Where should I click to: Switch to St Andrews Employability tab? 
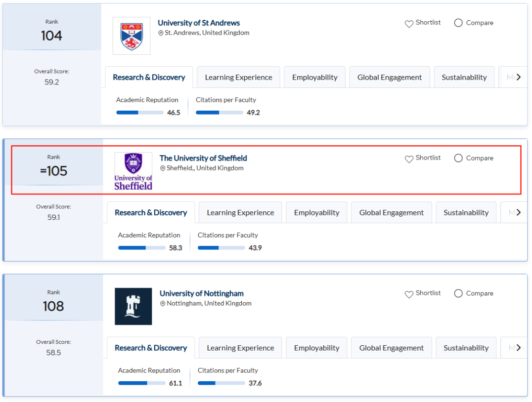pyautogui.click(x=315, y=77)
